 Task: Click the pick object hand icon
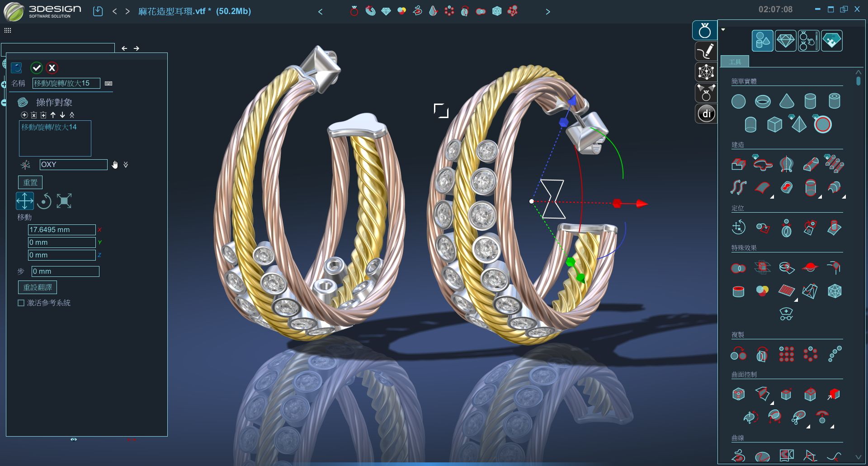pos(115,165)
